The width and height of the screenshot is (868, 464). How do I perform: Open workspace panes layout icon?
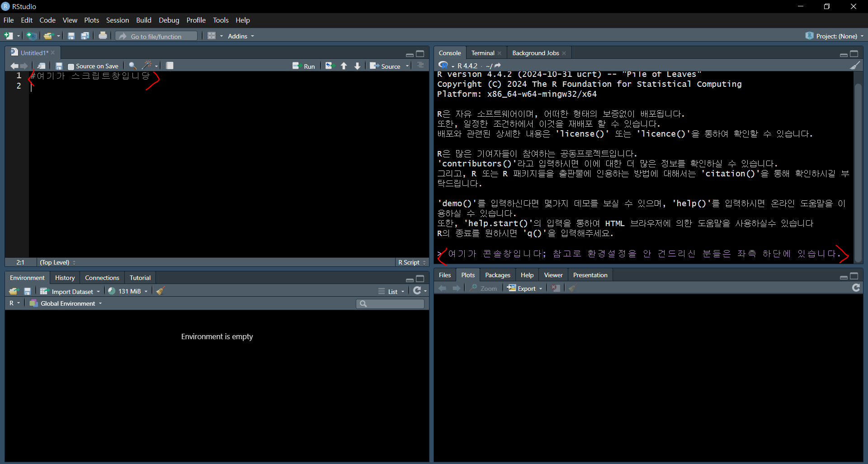[212, 36]
